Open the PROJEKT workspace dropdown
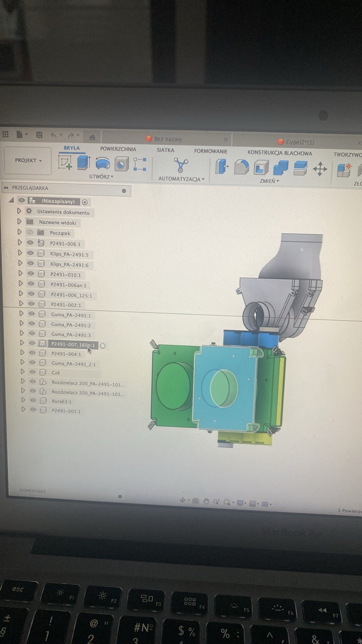Screen dimensions: 362x644 click(x=28, y=160)
